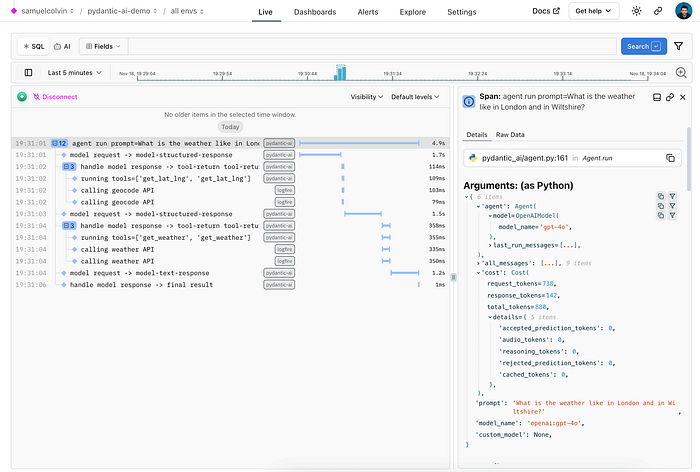The width and height of the screenshot is (700, 472).
Task: Open the Last 5 minutes time range dropdown
Action: coord(75,73)
